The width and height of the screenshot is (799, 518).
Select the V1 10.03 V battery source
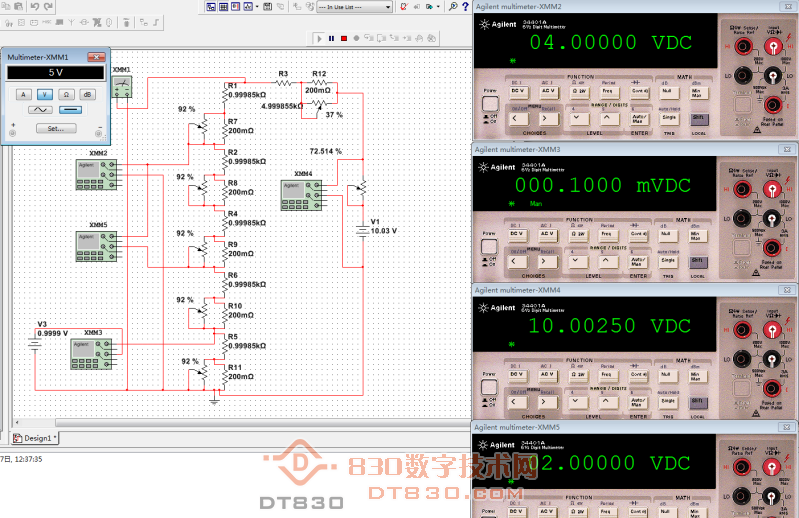tap(361, 229)
